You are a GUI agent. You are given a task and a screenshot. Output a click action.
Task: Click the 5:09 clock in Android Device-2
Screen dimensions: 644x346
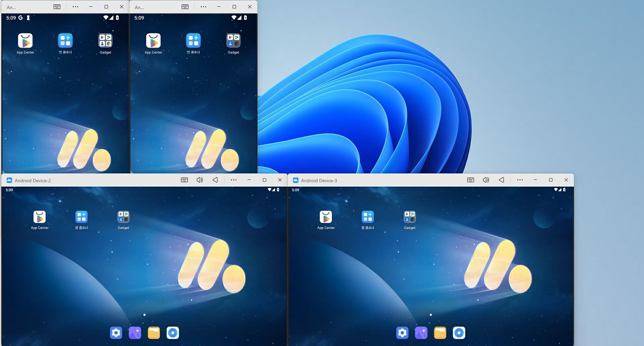point(9,190)
